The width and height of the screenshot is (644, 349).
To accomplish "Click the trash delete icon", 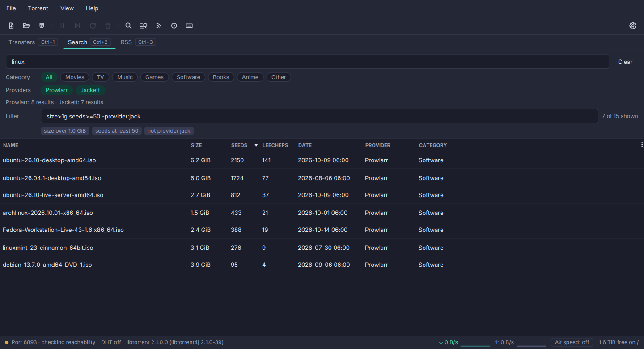I will 108,25.
